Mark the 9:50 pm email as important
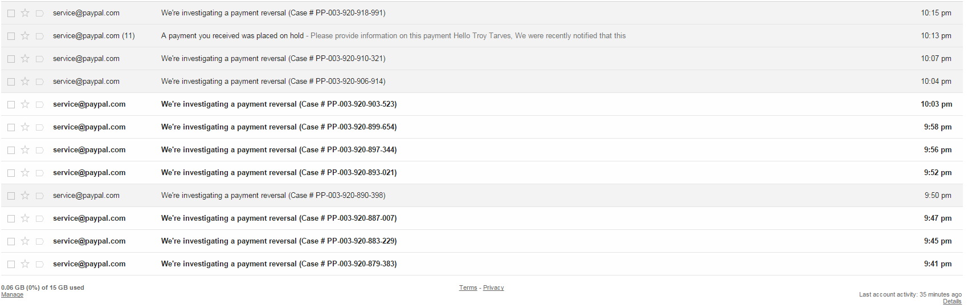This screenshot has height=308, width=980. [39, 196]
